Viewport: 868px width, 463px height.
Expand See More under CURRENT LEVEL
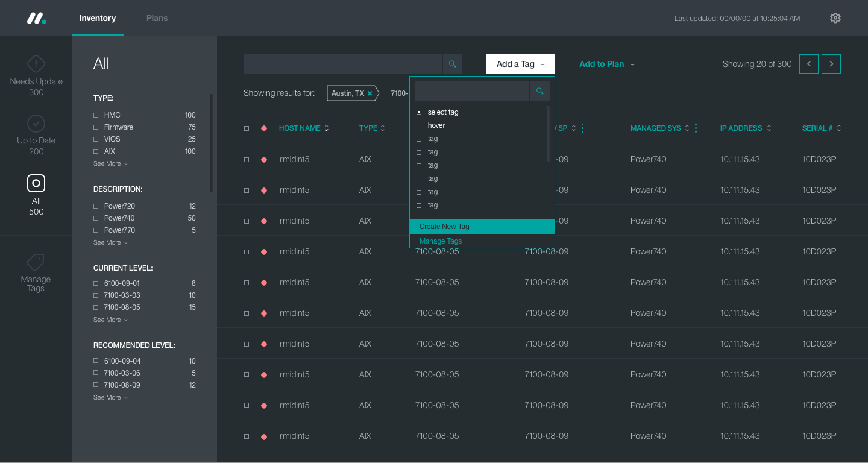point(110,320)
